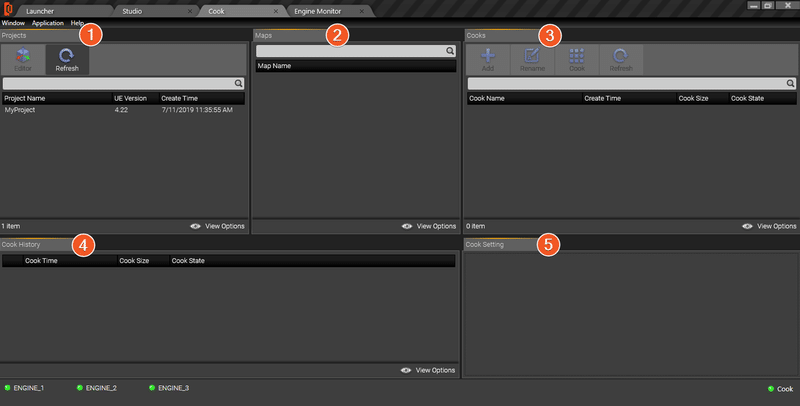
Task: Refresh the Cooks list
Action: (621, 59)
